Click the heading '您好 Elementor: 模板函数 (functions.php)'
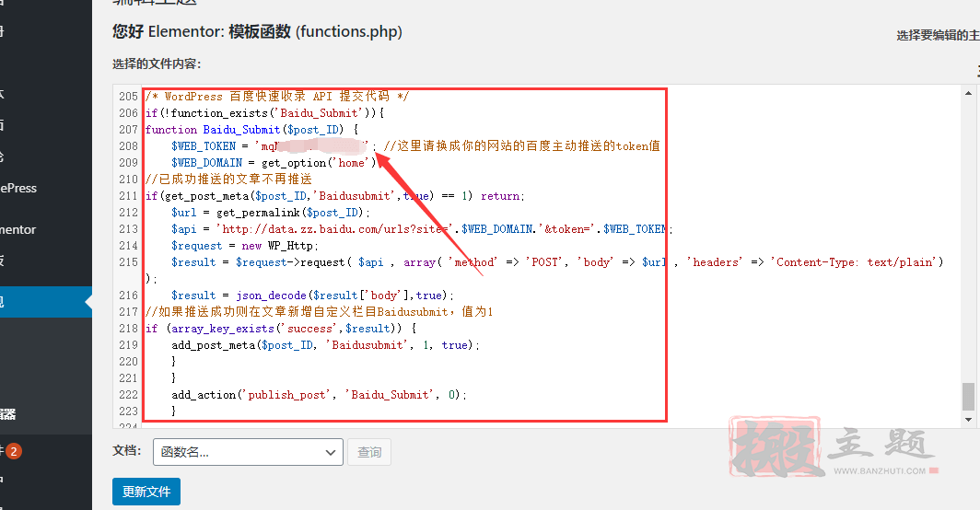 [258, 31]
